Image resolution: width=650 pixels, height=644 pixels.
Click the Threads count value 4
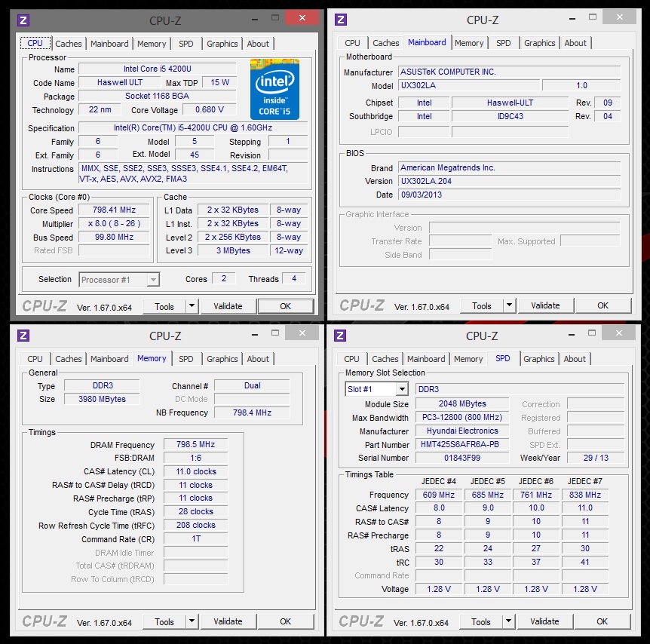(x=294, y=279)
